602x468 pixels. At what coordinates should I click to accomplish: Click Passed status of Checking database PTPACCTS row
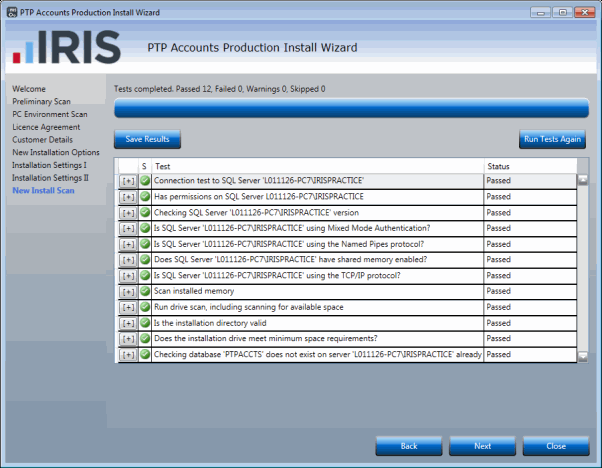click(x=498, y=354)
